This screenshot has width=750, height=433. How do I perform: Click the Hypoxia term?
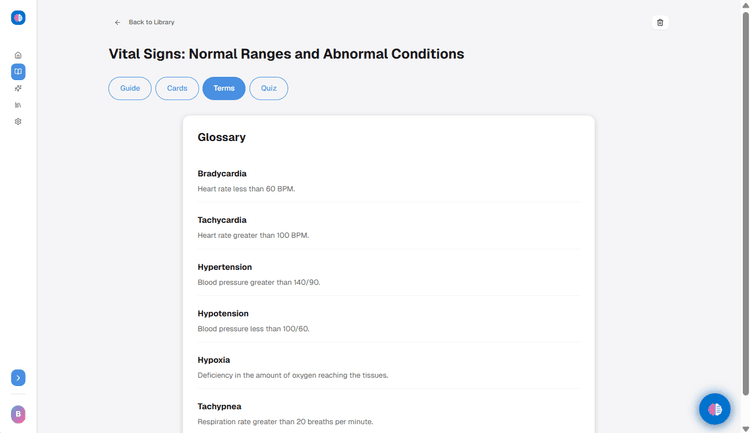tap(214, 360)
